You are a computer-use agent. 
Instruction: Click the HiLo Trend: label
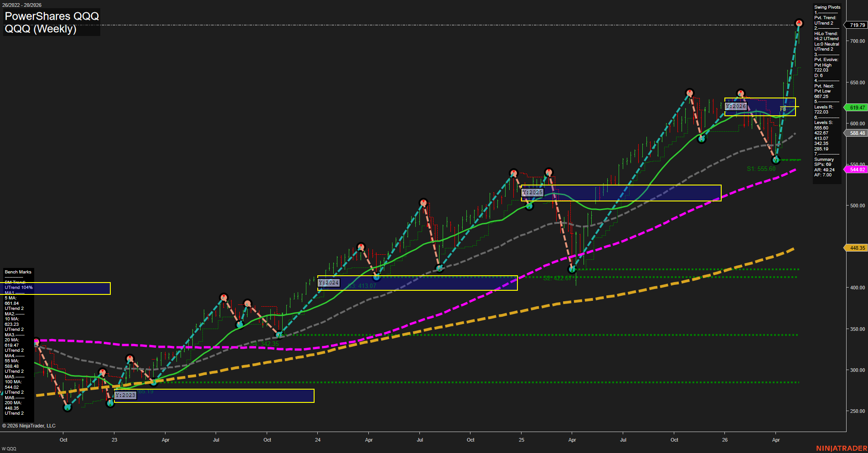(x=826, y=34)
